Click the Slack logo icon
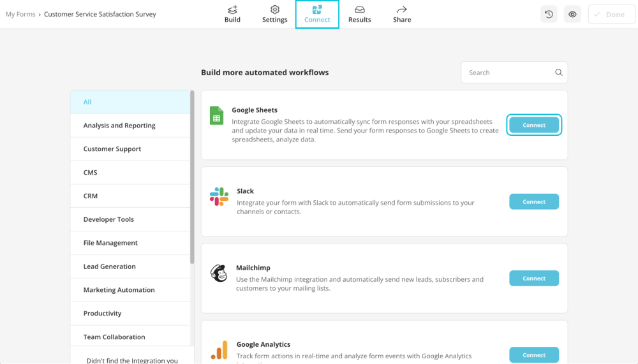Screen dimensions: 638x364 pos(219,196)
